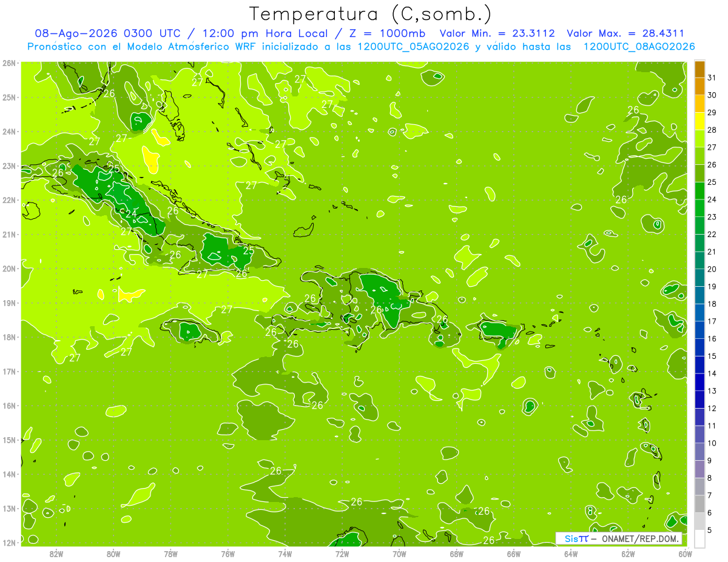Image resolution: width=728 pixels, height=562 pixels.
Task: Click the "74W" longitude axis label
Action: point(285,554)
